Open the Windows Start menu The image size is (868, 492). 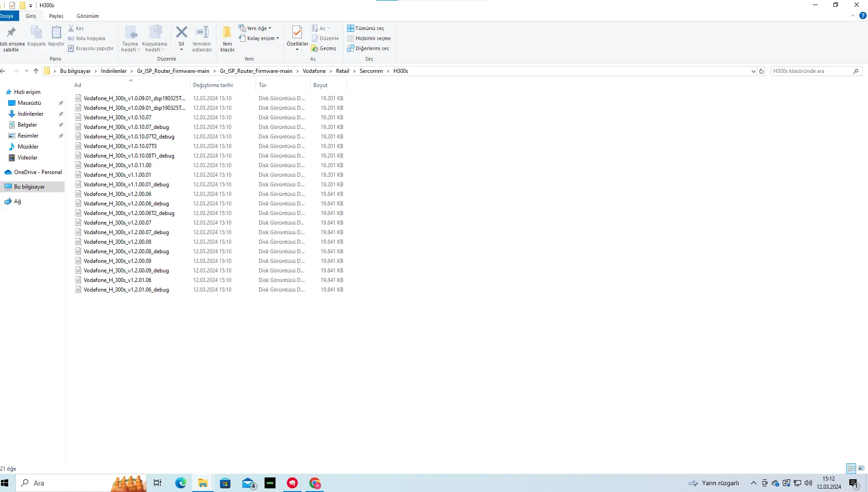[x=5, y=483]
